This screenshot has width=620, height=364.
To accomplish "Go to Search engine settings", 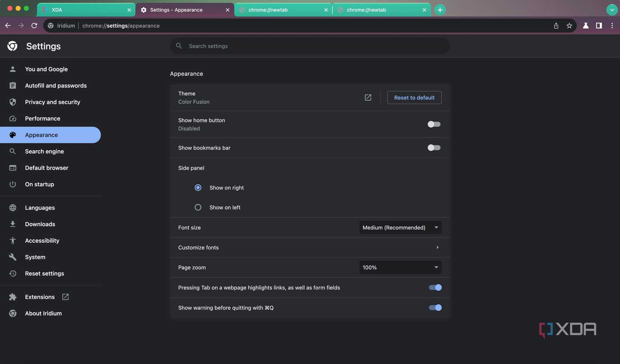I will (50, 151).
